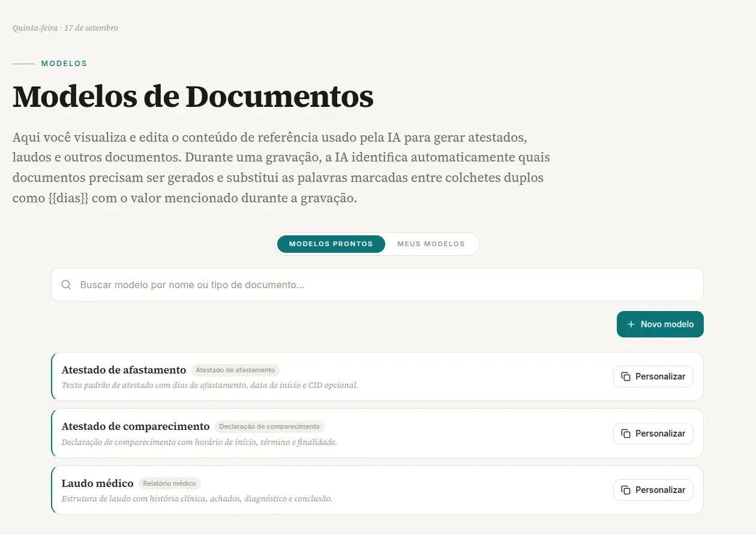Click description 'Estrutura de laudo com história clínica'
This screenshot has width=756, height=535.
coord(197,498)
